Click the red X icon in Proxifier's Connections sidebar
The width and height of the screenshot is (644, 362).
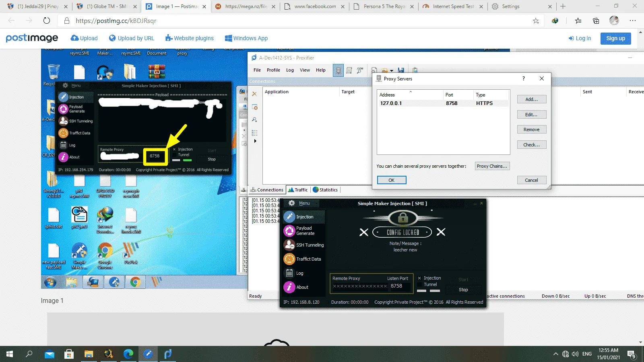point(254,94)
